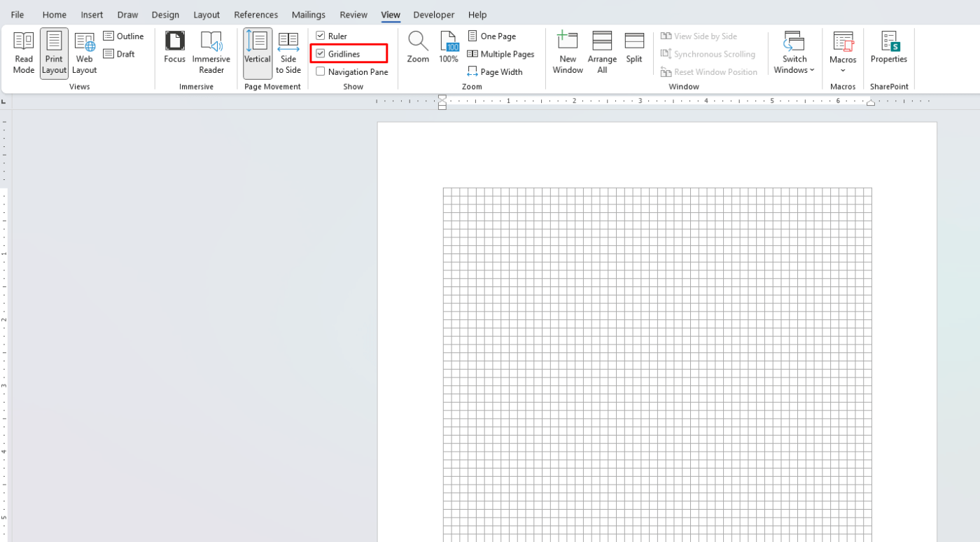Choose One Page zoom
The image size is (980, 542).
click(x=492, y=36)
